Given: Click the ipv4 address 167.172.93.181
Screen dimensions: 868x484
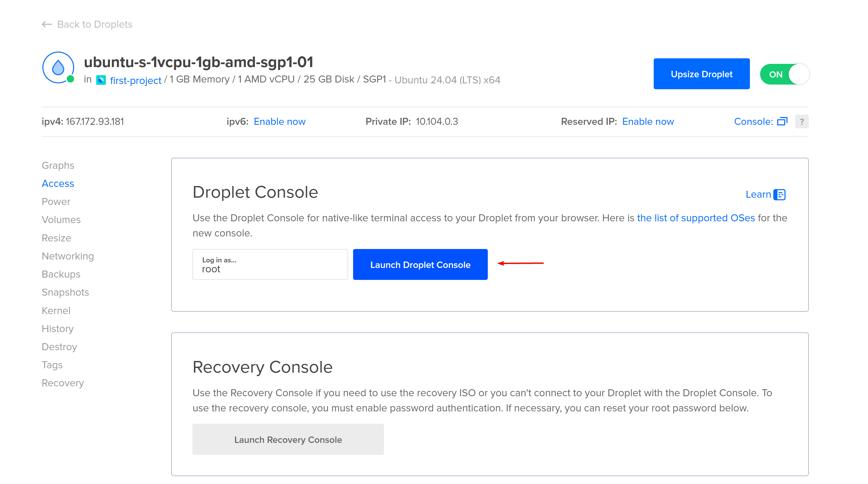Looking at the screenshot, I should 95,121.
